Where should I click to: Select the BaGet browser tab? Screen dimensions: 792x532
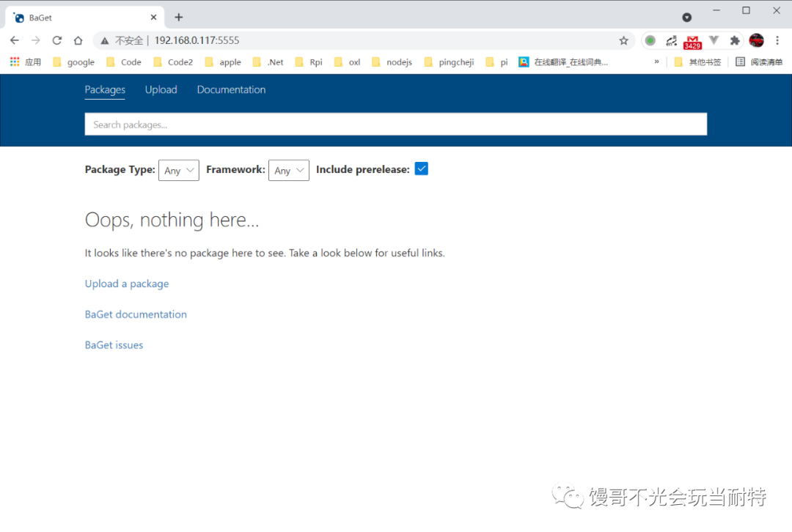(85, 18)
